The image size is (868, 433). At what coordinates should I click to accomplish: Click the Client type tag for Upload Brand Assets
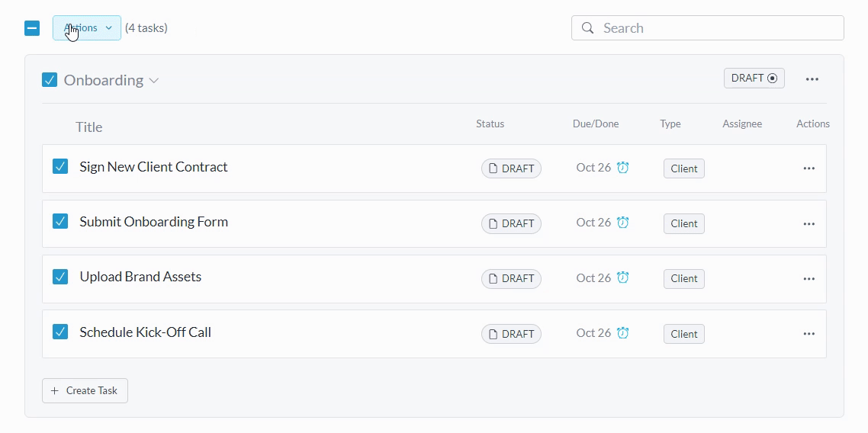coord(683,279)
